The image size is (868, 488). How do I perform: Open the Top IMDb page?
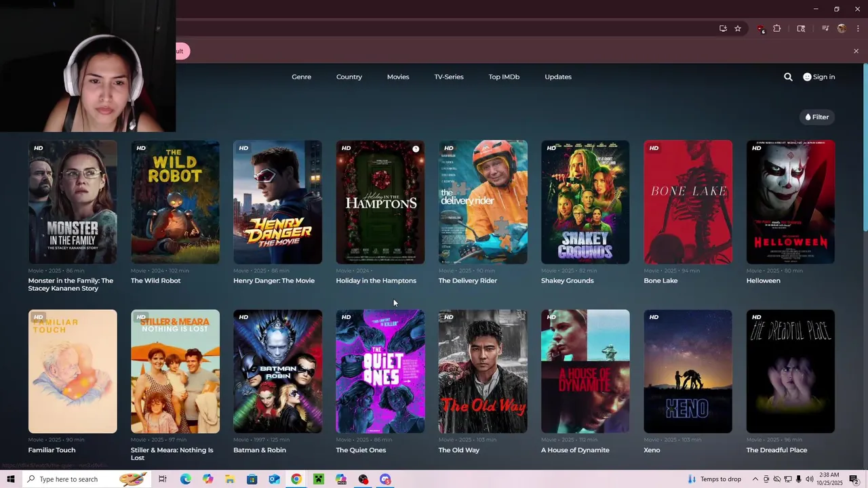click(504, 77)
